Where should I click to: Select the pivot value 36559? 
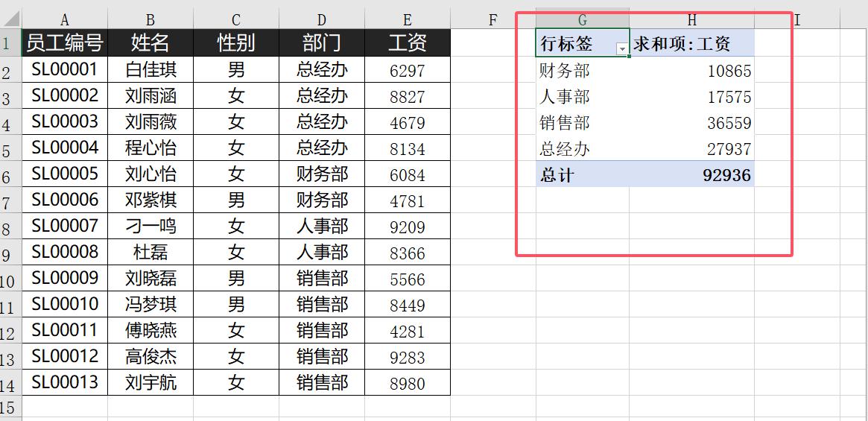[691, 122]
